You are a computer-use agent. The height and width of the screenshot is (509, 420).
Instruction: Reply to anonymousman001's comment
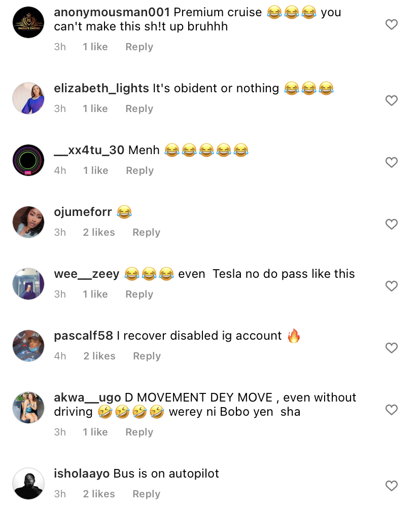[139, 47]
